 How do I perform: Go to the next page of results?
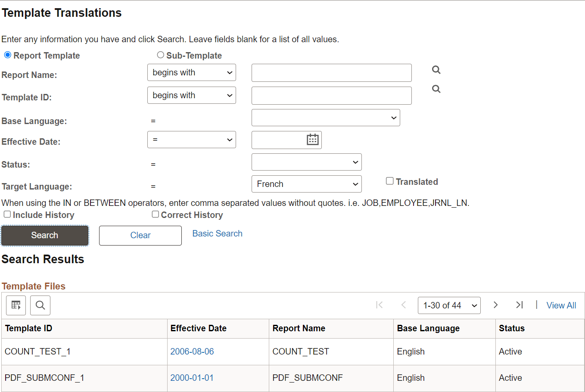click(x=495, y=305)
